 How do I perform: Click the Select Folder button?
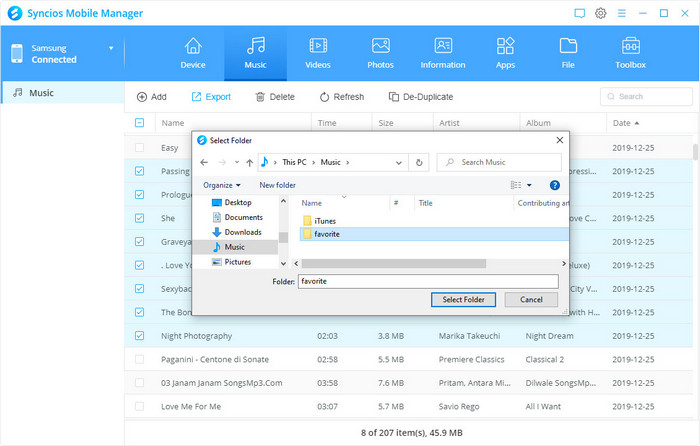pos(463,300)
